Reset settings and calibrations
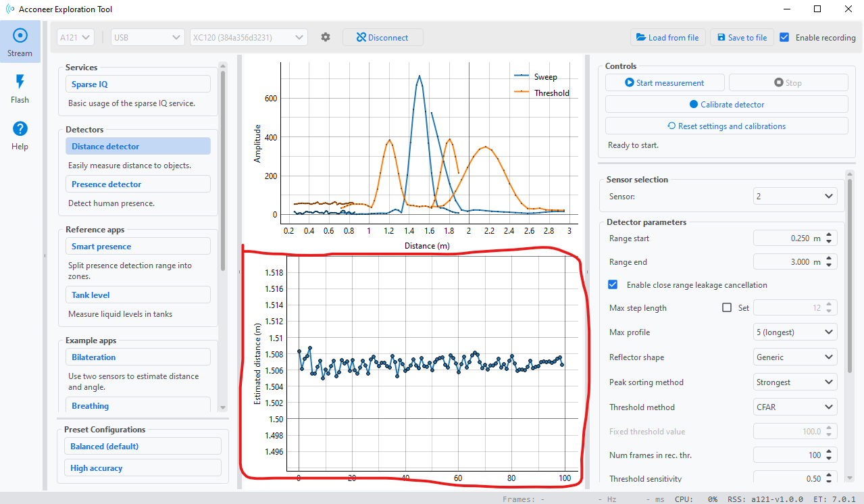 [x=727, y=126]
